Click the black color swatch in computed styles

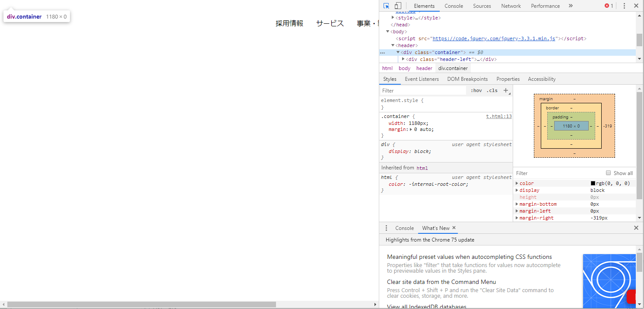(593, 183)
